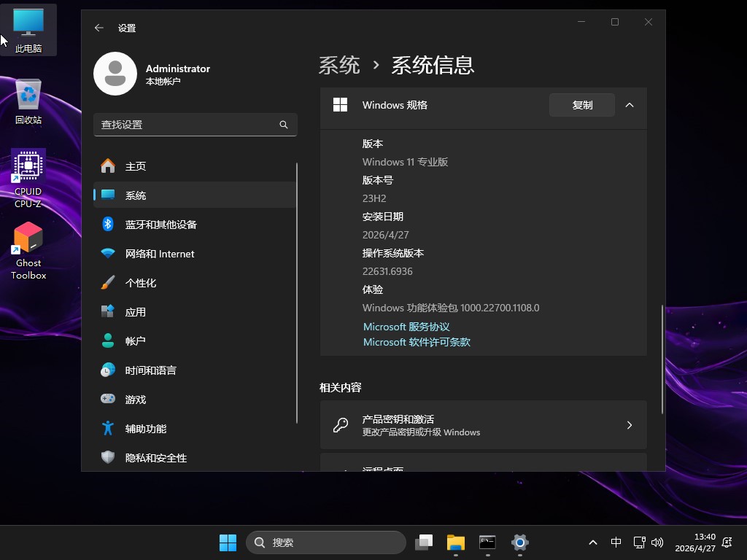Open Time and language settings
Screen dimensions: 747x560
[x=150, y=370]
